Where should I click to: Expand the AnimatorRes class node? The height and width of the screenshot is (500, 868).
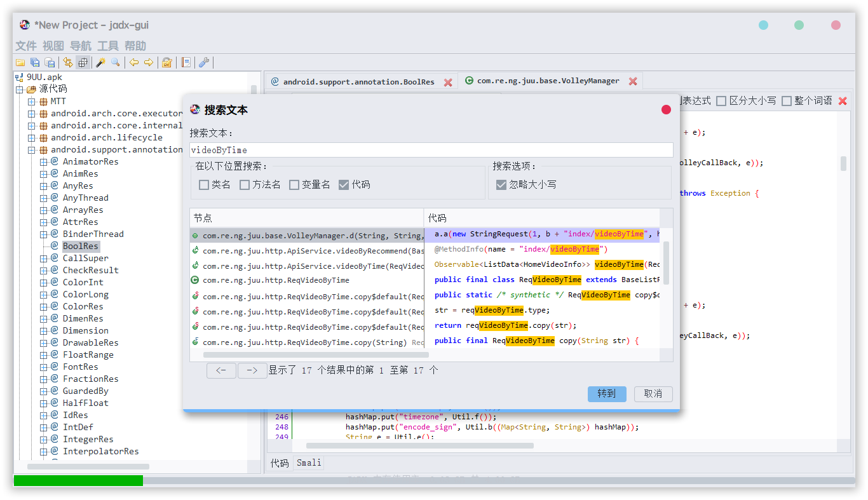(44, 162)
